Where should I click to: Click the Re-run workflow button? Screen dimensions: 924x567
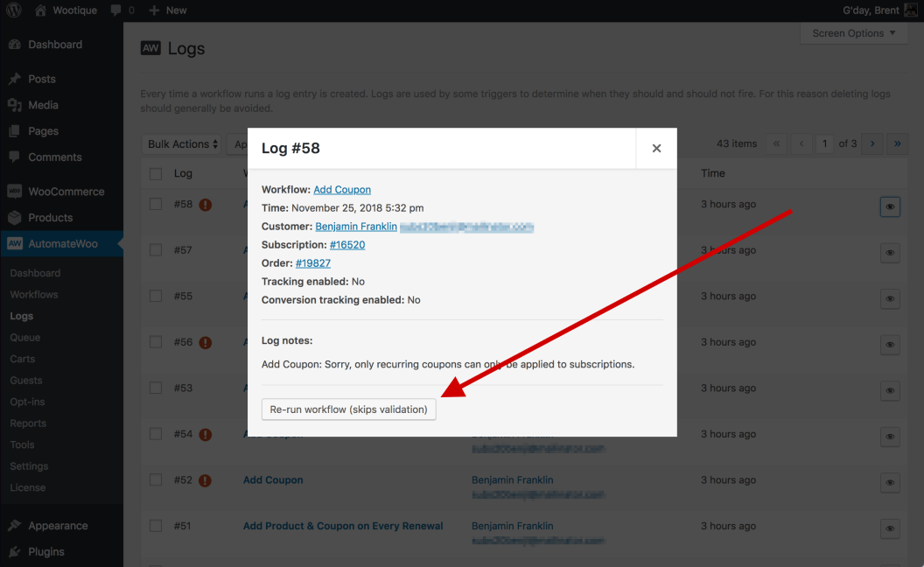348,409
